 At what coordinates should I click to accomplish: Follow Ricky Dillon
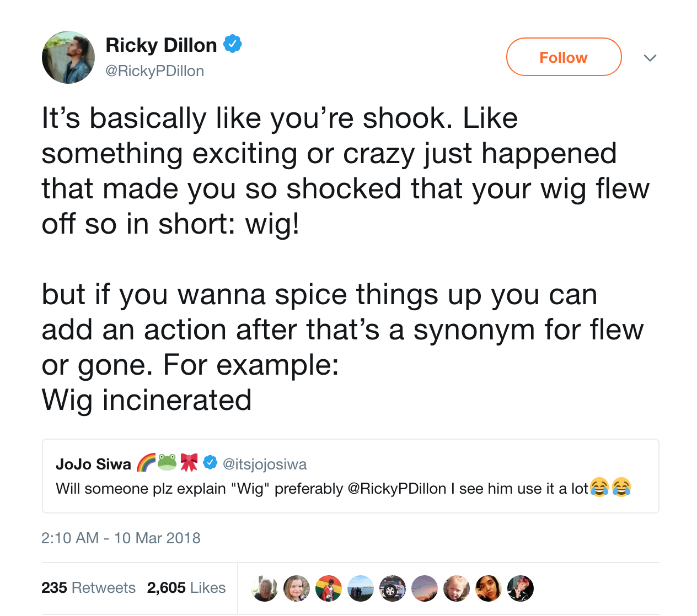(564, 57)
